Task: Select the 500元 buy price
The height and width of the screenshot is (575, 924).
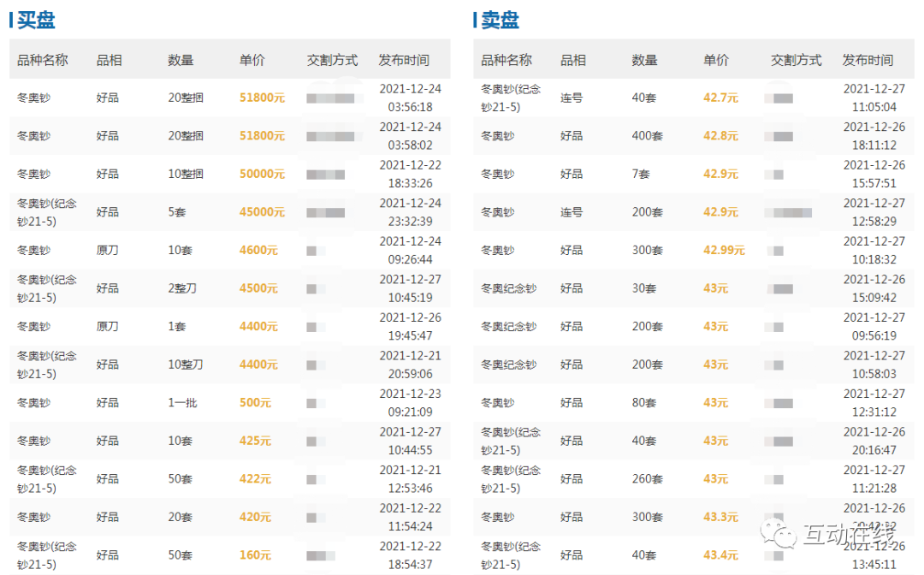Action: [255, 403]
